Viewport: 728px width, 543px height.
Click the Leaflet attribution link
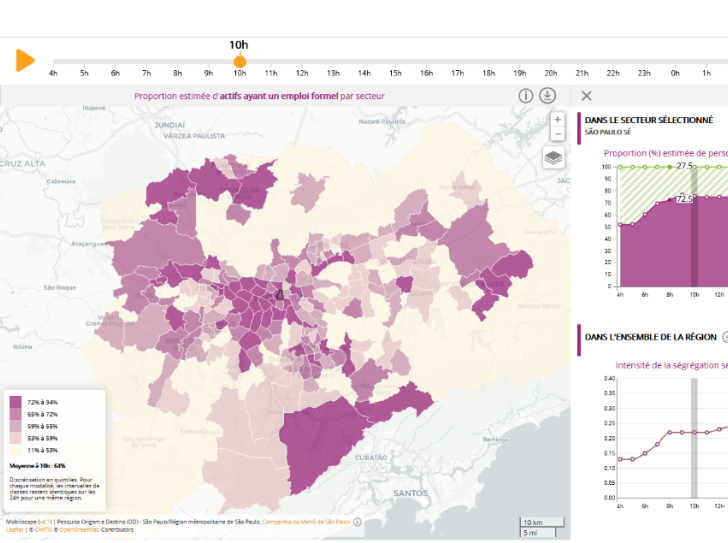[14, 530]
